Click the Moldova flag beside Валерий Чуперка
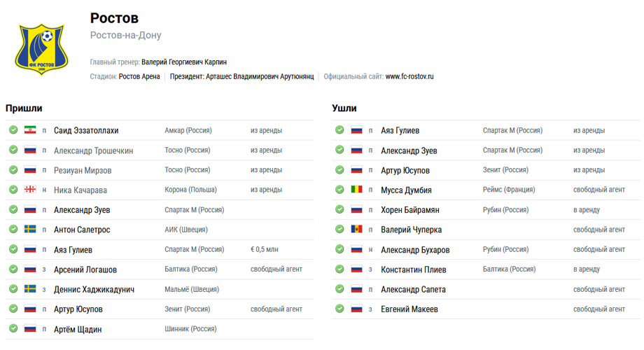The width and height of the screenshot is (644, 350). (x=356, y=229)
